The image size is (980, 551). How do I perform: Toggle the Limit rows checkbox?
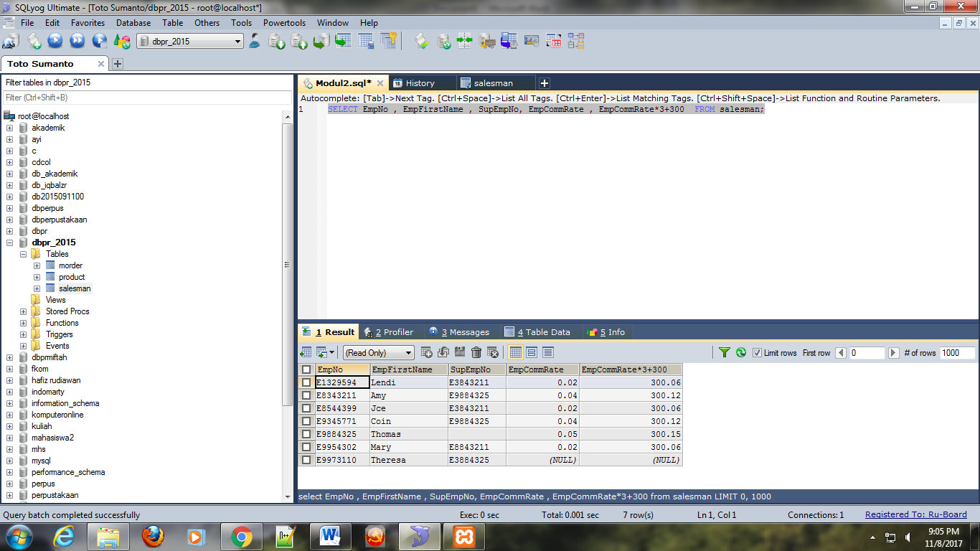(x=757, y=353)
